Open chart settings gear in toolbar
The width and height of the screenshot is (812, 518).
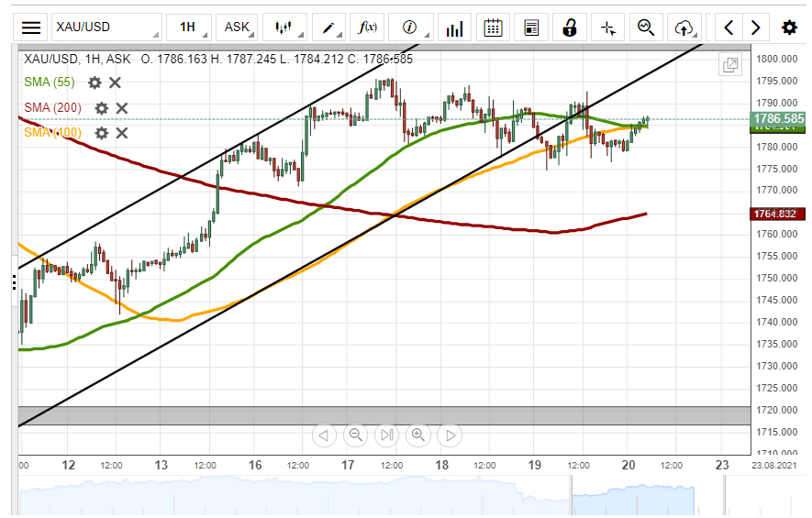[x=789, y=28]
